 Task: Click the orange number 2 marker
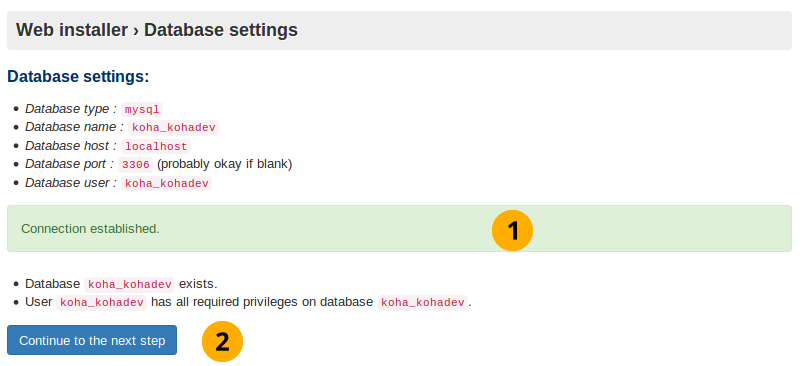click(222, 341)
